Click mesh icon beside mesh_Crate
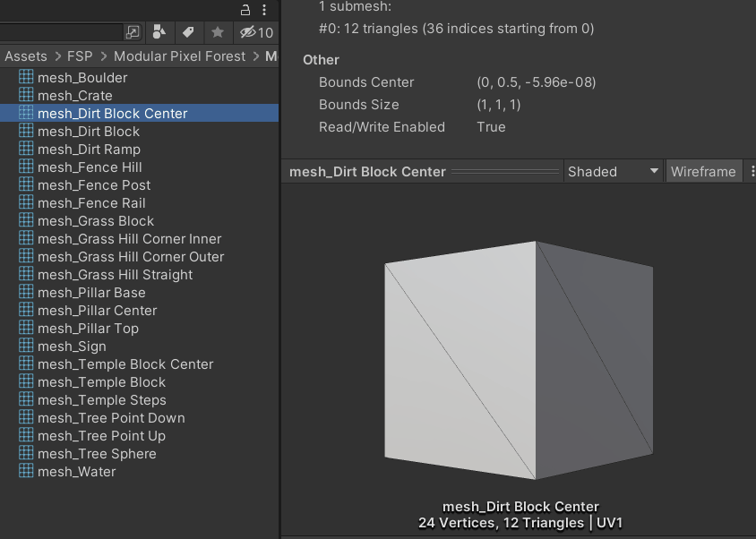This screenshot has height=539, width=756. (26, 95)
